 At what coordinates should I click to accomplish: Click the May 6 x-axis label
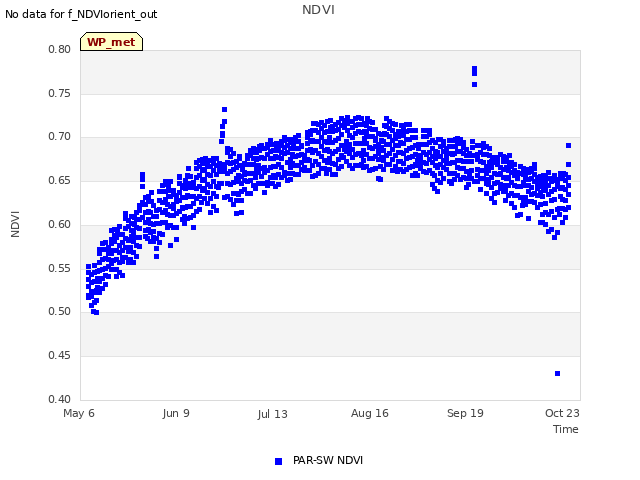click(x=79, y=413)
